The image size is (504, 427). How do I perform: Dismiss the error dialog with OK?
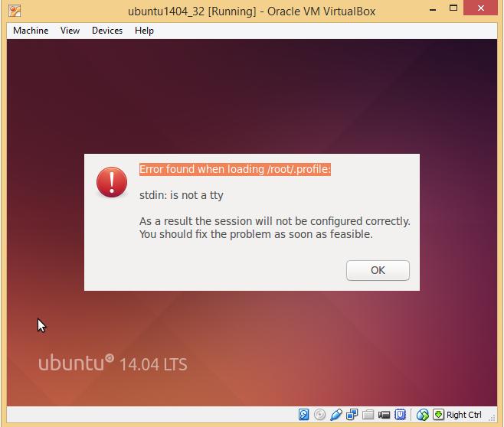[378, 270]
